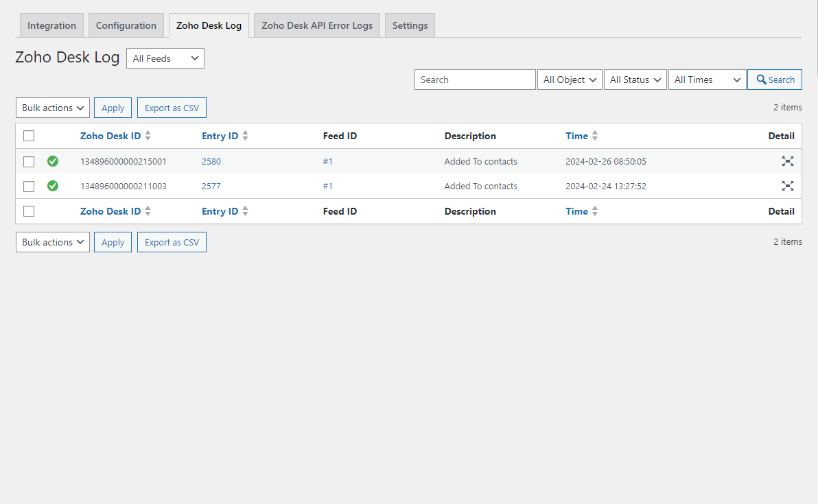Tick the select-all checkbox in table header
The width and height of the screenshot is (818, 504).
pos(29,136)
